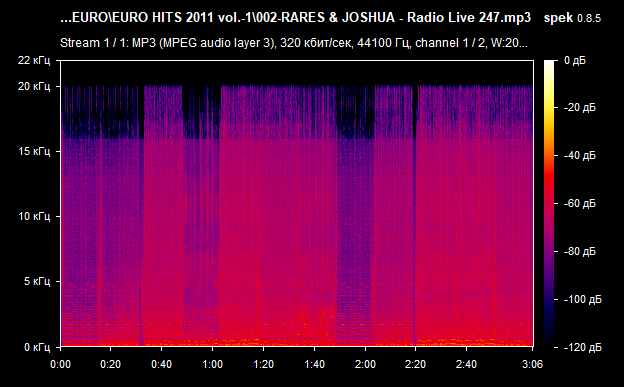The width and height of the screenshot is (624, 387).
Task: Click the '1:40' time axis label
Action: pos(314,364)
